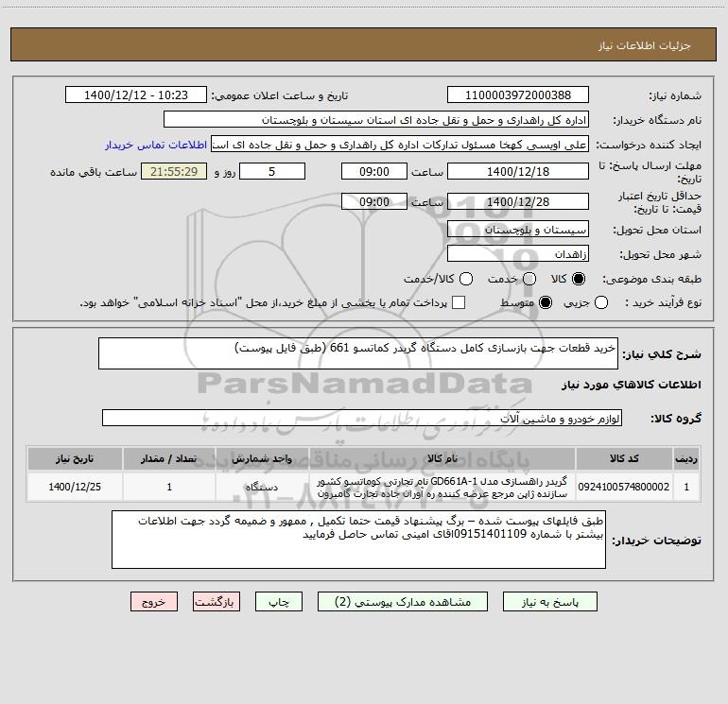The width and height of the screenshot is (728, 704).
Task: Click the countdown timer 21:55:29
Action: point(174,171)
